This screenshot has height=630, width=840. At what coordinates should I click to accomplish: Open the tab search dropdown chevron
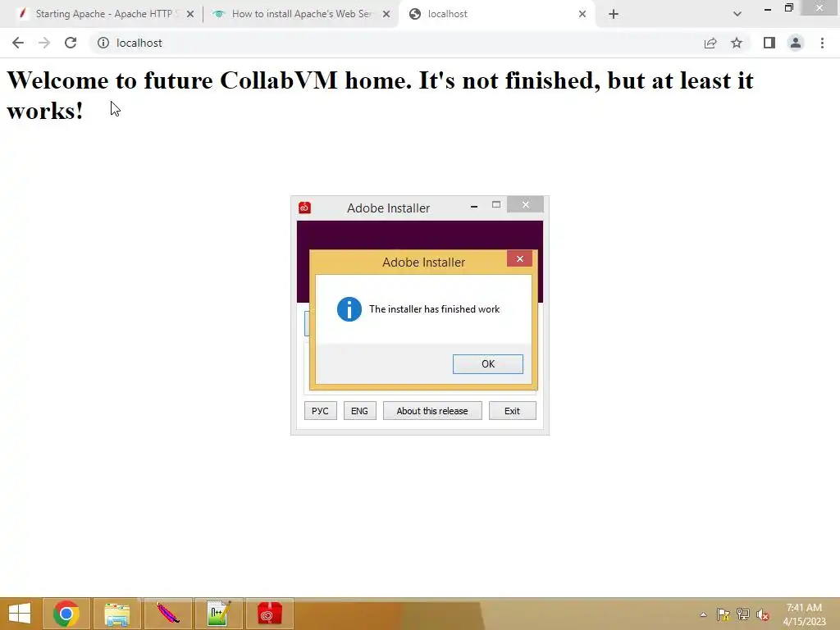737,14
